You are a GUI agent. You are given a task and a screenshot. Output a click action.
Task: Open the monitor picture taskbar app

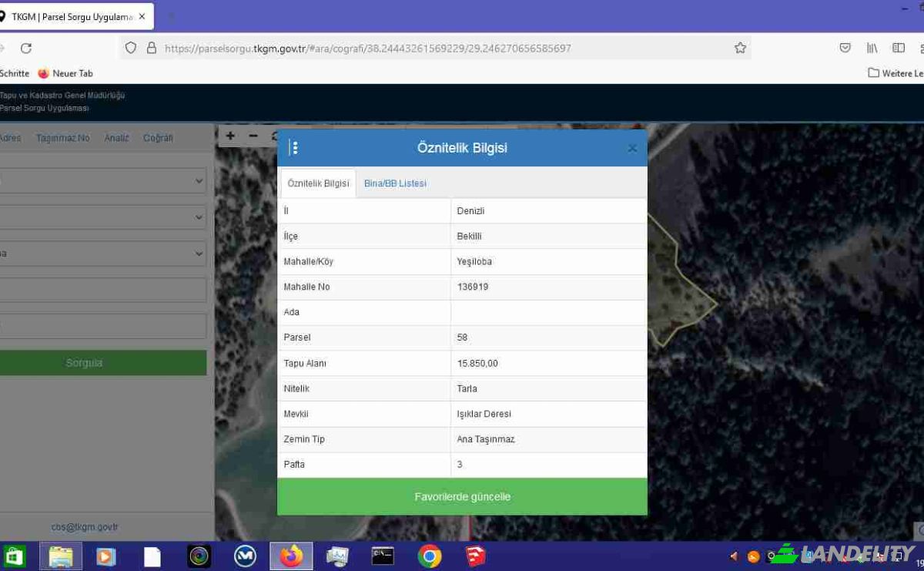[x=337, y=556]
